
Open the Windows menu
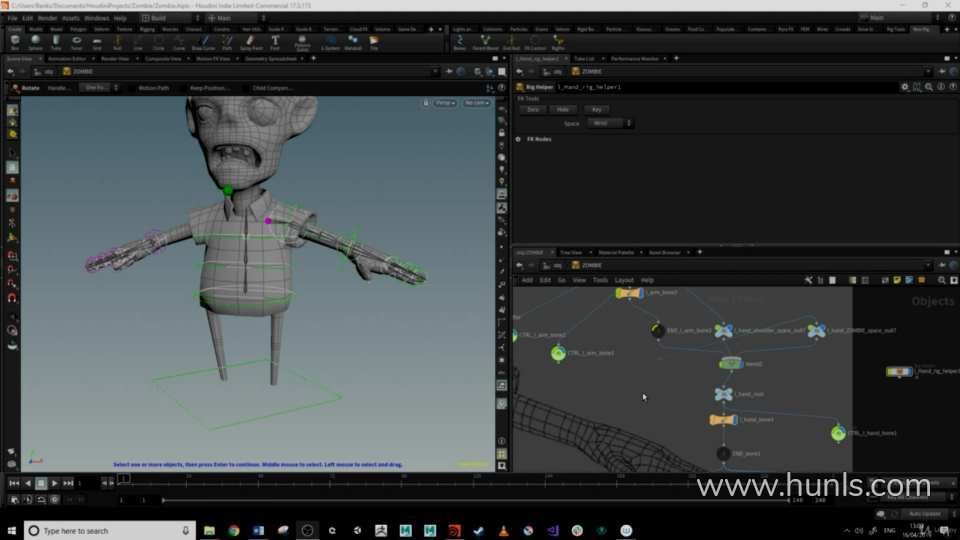pyautogui.click(x=96, y=18)
